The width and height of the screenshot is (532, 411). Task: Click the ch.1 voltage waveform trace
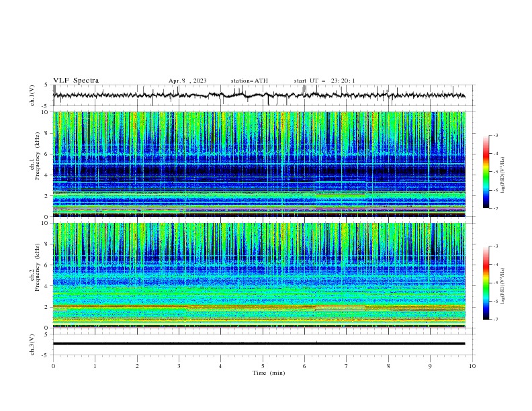pyautogui.click(x=259, y=95)
